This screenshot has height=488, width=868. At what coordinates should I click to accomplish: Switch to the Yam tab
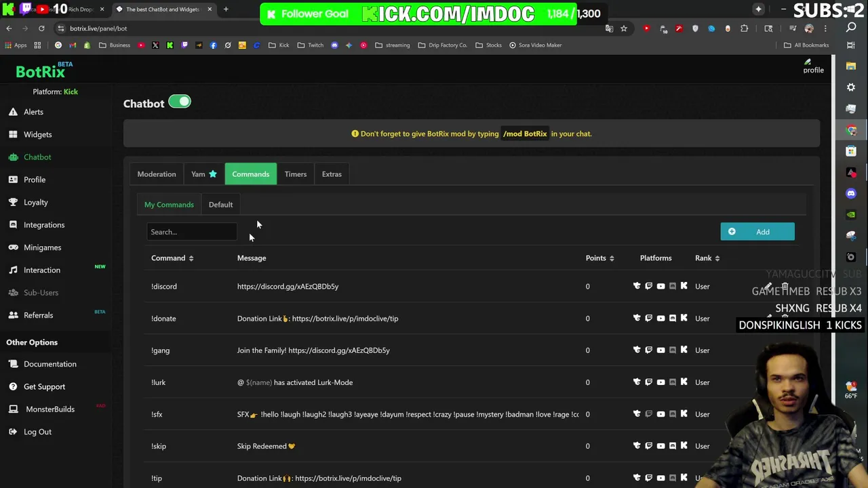click(203, 174)
